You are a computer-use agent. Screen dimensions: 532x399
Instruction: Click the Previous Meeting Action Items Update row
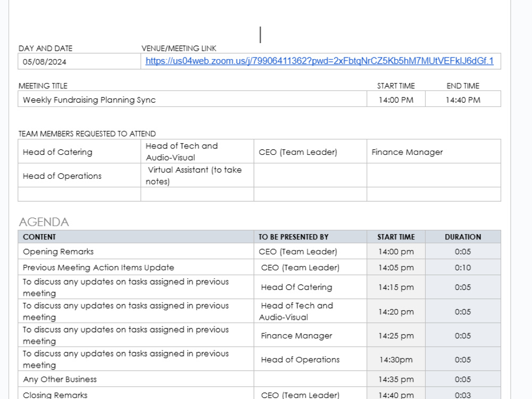[x=136, y=268]
